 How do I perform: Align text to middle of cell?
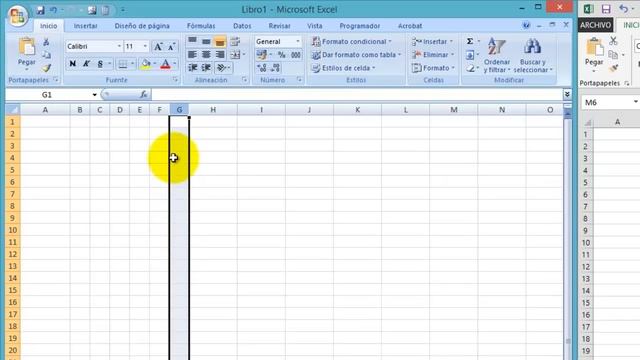coord(206,41)
